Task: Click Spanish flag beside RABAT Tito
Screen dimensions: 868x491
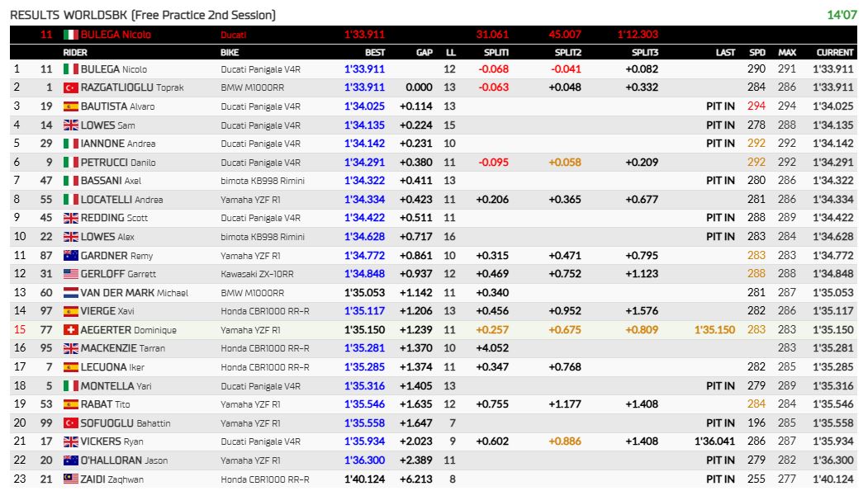Action: (71, 404)
